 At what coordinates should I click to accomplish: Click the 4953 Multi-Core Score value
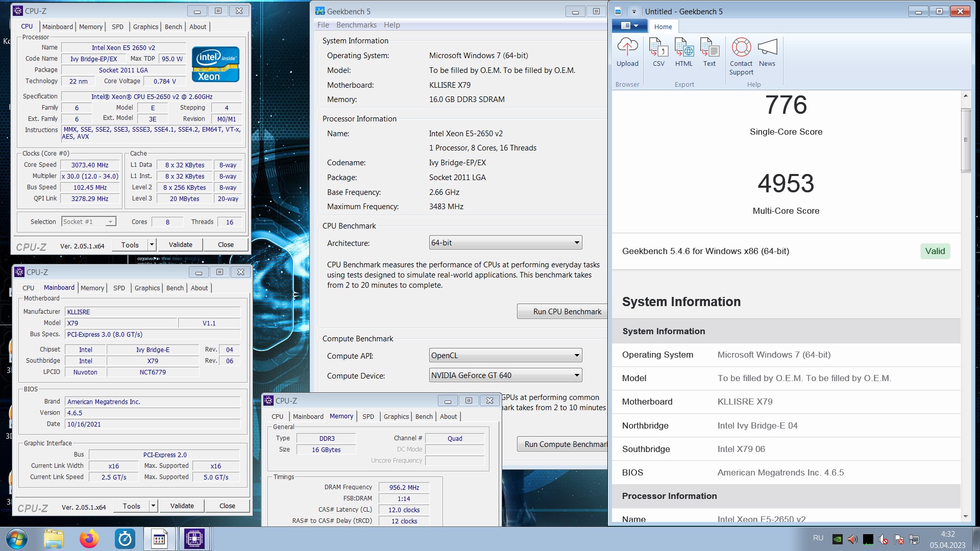click(786, 184)
